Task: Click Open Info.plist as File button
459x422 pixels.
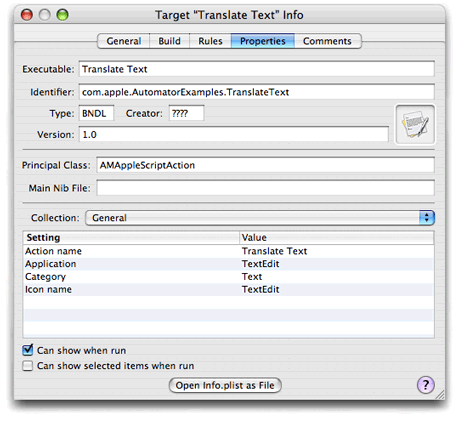Action: [225, 385]
